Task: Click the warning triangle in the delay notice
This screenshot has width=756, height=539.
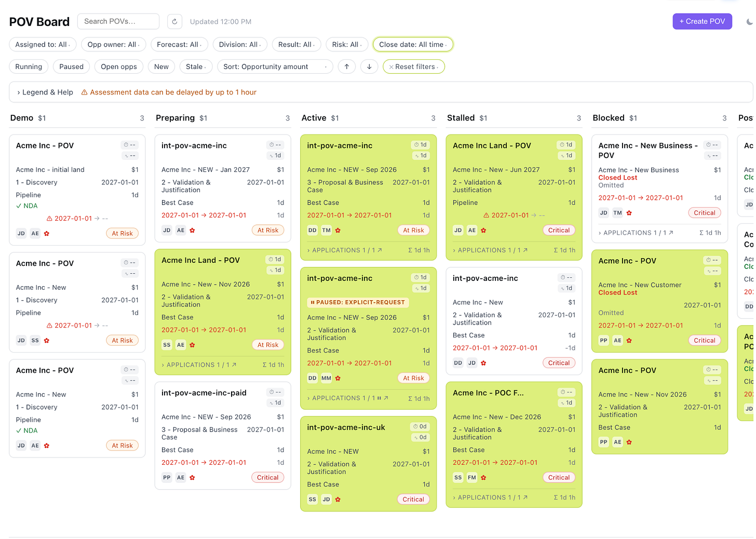Action: tap(84, 92)
